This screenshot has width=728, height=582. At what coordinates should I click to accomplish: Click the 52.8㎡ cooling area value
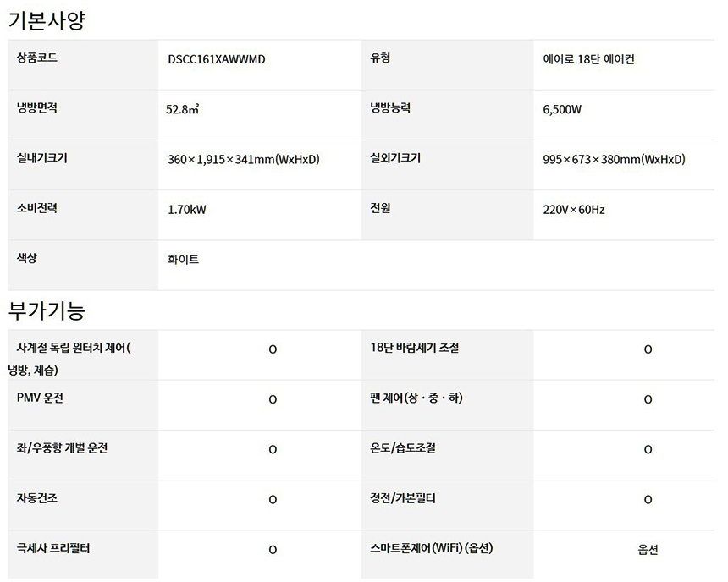pos(183,109)
